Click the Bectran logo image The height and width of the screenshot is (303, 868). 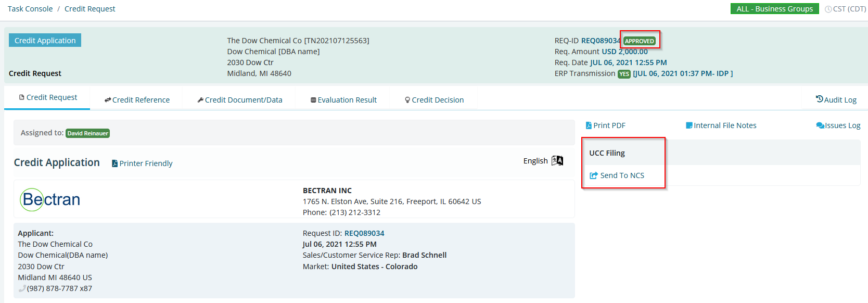(x=50, y=199)
